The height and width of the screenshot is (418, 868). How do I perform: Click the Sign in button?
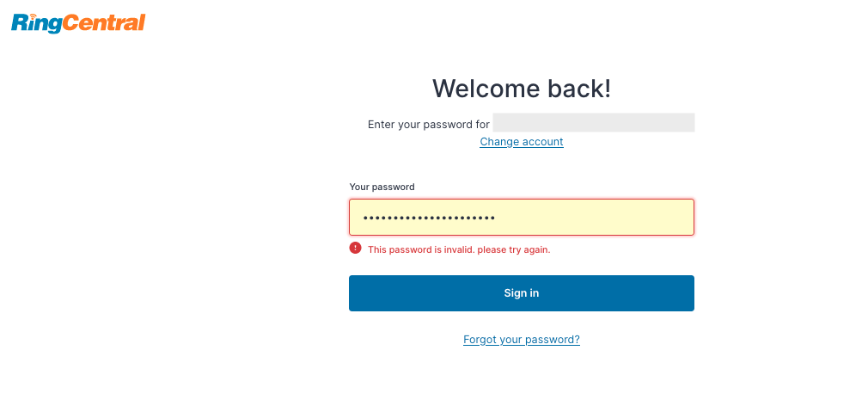(x=522, y=293)
